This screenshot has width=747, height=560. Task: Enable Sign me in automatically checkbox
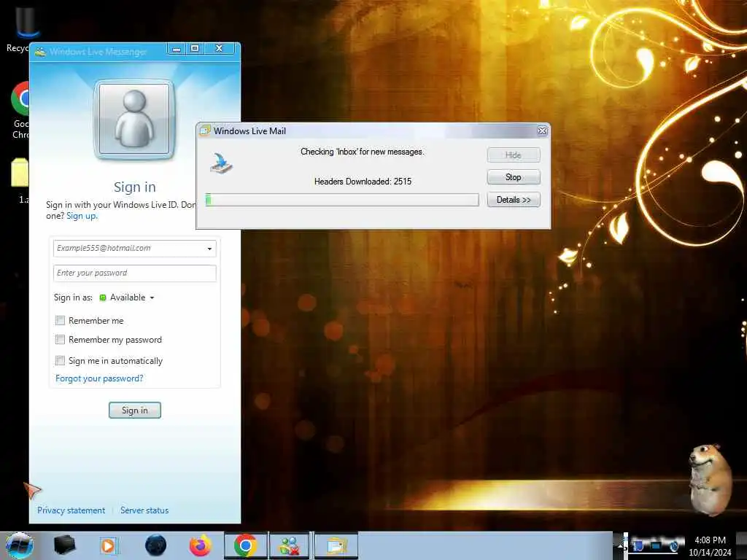60,360
